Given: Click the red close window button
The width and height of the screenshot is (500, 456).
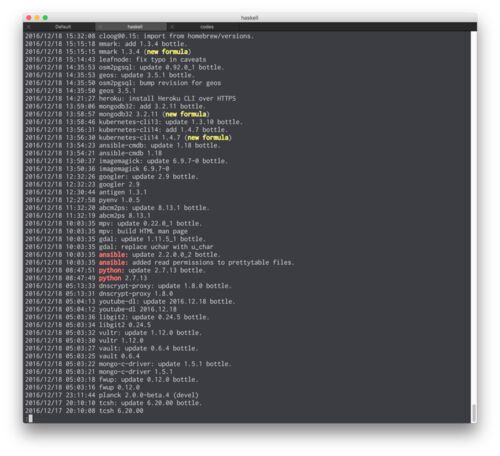Looking at the screenshot, I should coord(29,18).
